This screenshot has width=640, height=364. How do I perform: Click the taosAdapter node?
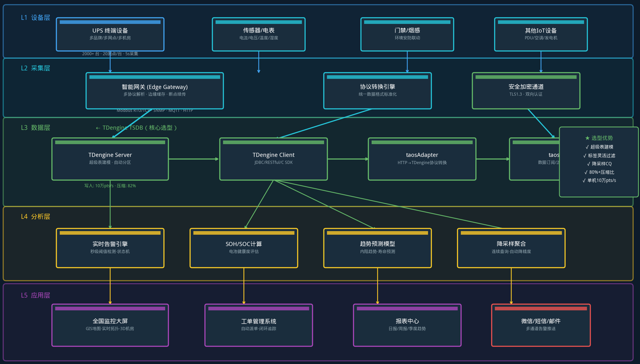click(x=422, y=159)
